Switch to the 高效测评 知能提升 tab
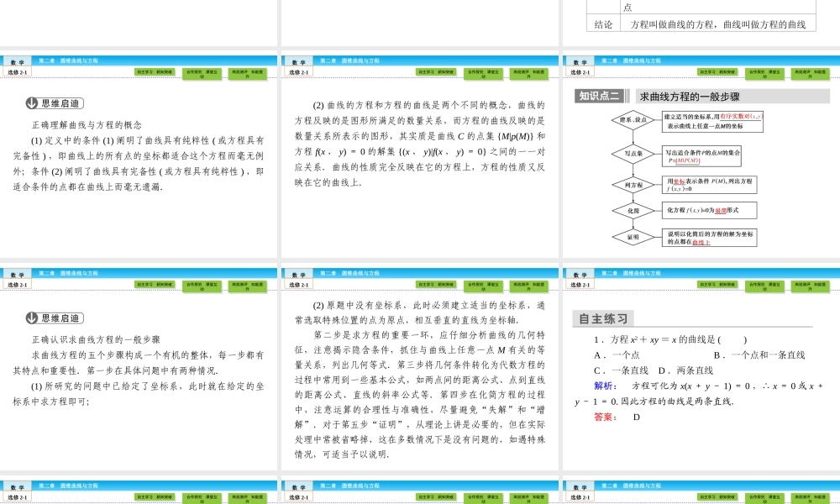The image size is (840, 504). [809, 71]
